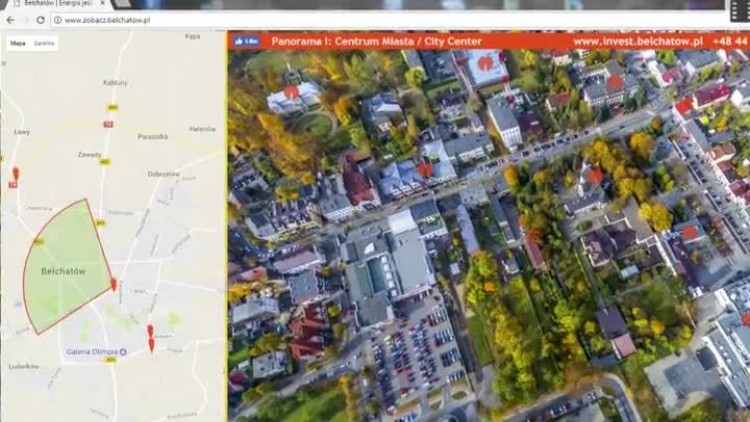
Task: Select the Bełchatów browser tab
Action: [57, 3]
